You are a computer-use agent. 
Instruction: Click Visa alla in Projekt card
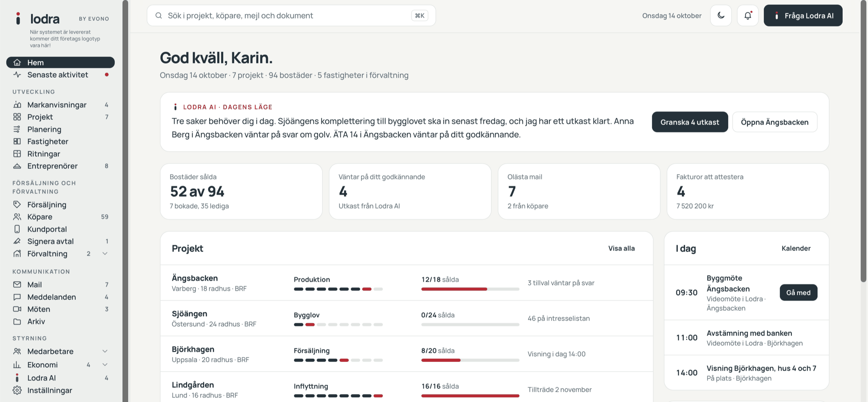[621, 248]
